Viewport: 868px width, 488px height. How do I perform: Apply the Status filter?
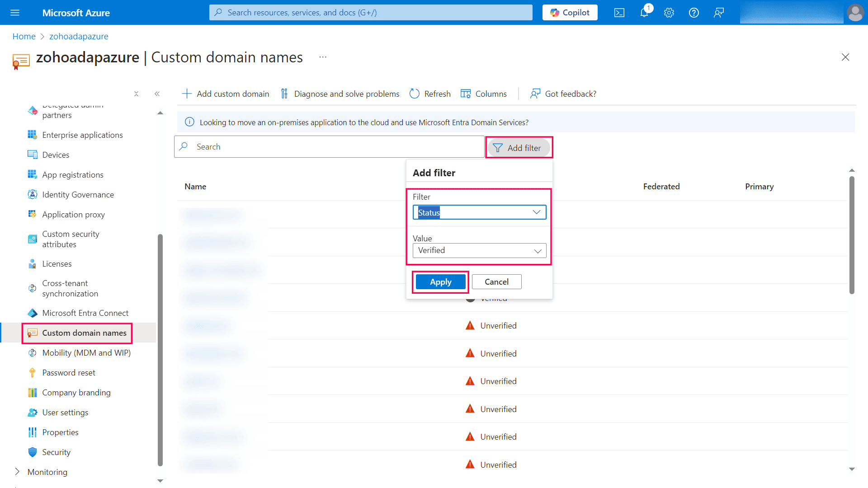pyautogui.click(x=440, y=282)
